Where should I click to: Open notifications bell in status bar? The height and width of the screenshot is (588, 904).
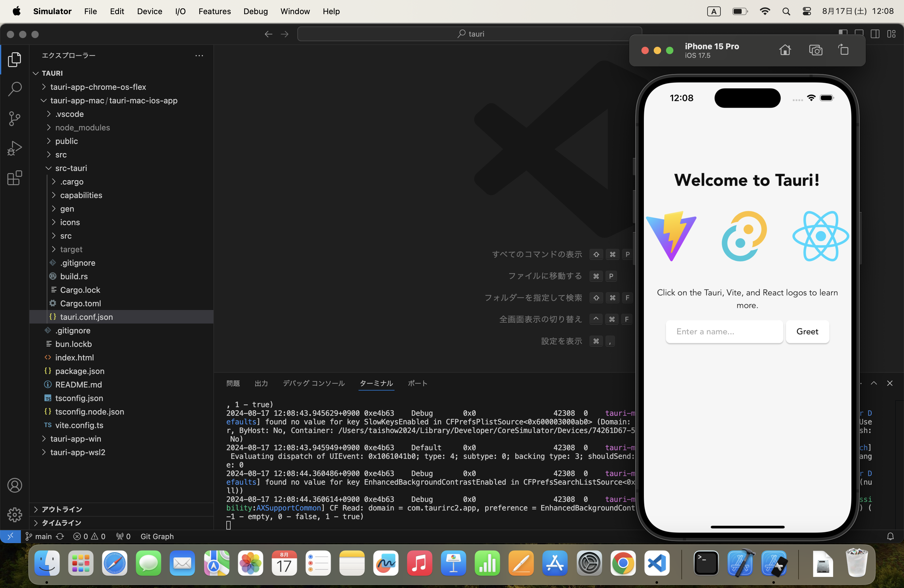click(x=890, y=536)
